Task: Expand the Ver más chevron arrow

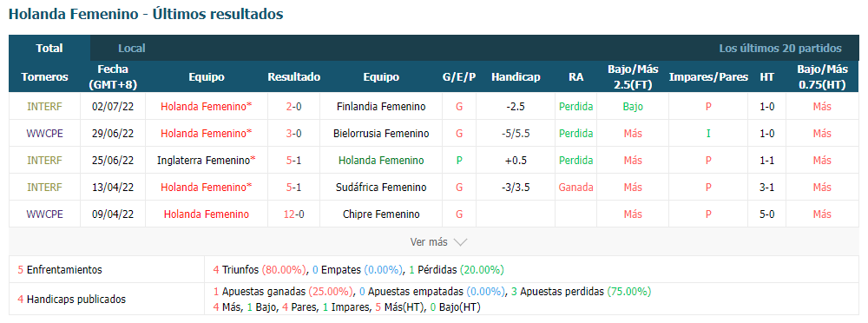Action: coord(460,242)
